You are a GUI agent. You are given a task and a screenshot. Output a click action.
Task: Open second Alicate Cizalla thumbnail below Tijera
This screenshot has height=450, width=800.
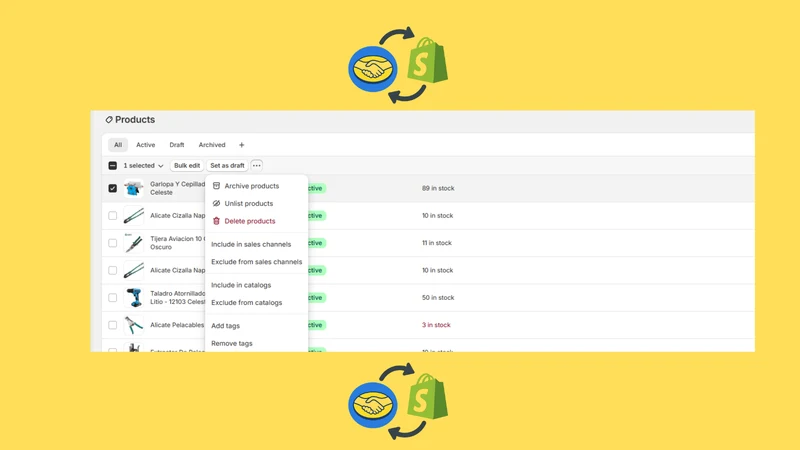[134, 270]
